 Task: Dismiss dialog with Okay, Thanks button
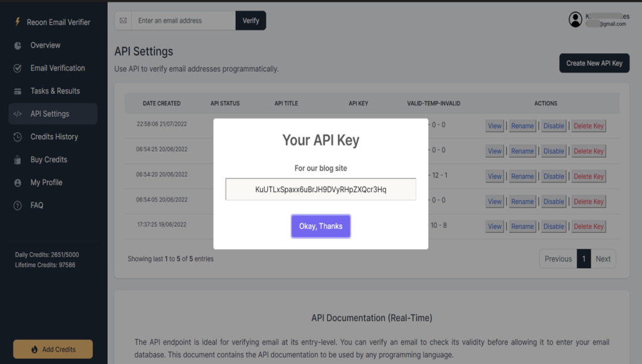[x=320, y=226]
